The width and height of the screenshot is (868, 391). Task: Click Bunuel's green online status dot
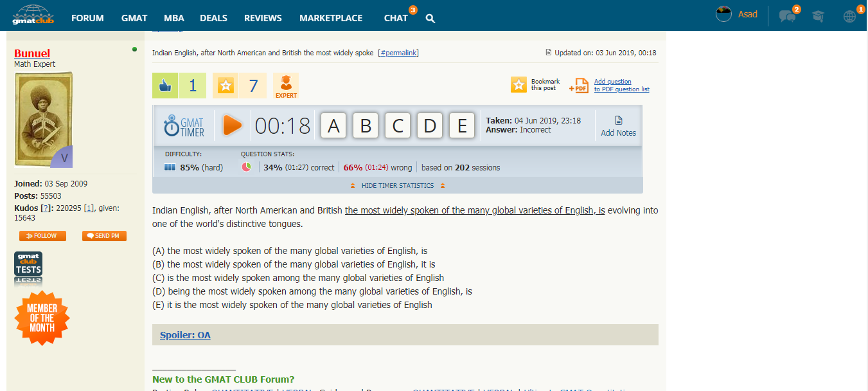(x=134, y=49)
